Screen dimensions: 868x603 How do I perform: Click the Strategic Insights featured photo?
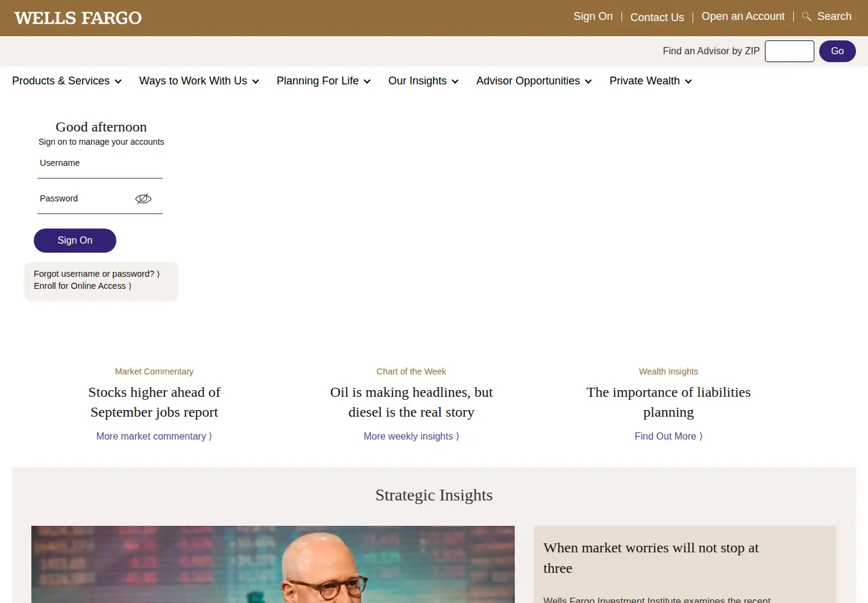coord(273,564)
